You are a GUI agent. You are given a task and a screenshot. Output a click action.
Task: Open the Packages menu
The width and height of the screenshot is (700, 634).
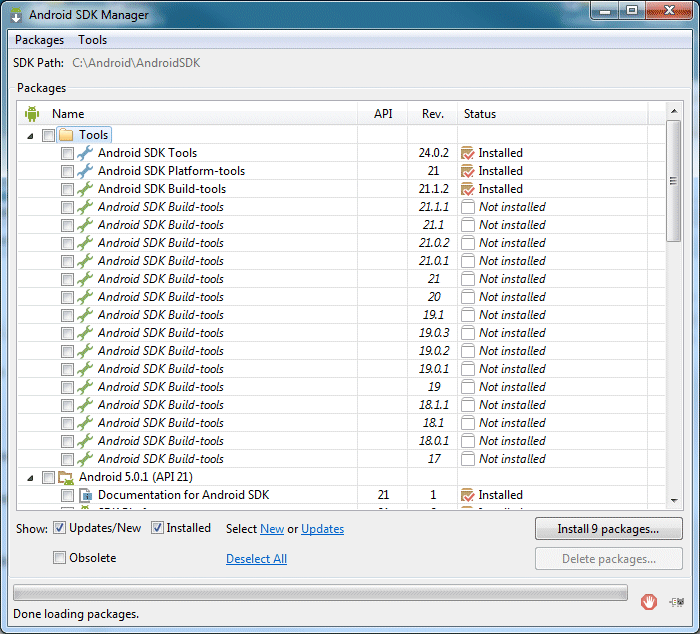click(x=39, y=40)
